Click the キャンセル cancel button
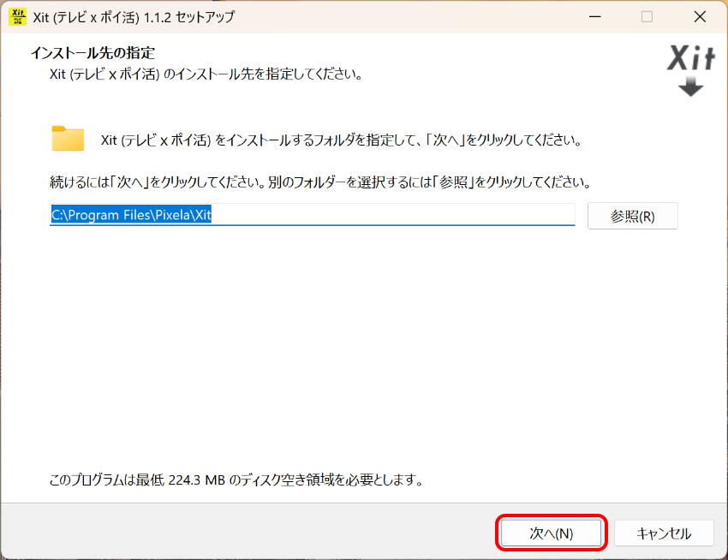728x560 pixels. pyautogui.click(x=664, y=533)
